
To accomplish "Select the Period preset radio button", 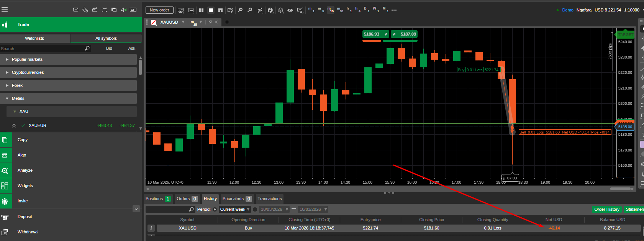I will pyautogui.click(x=215, y=210).
